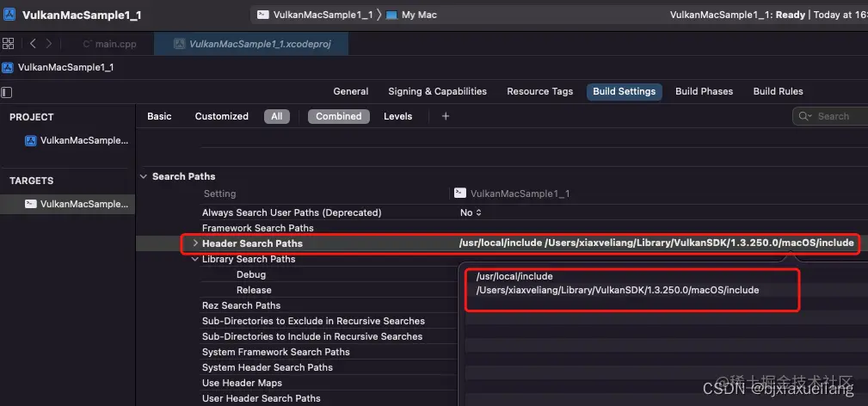This screenshot has width=868, height=406.
Task: Open the related items grid icon
Action: (x=9, y=44)
